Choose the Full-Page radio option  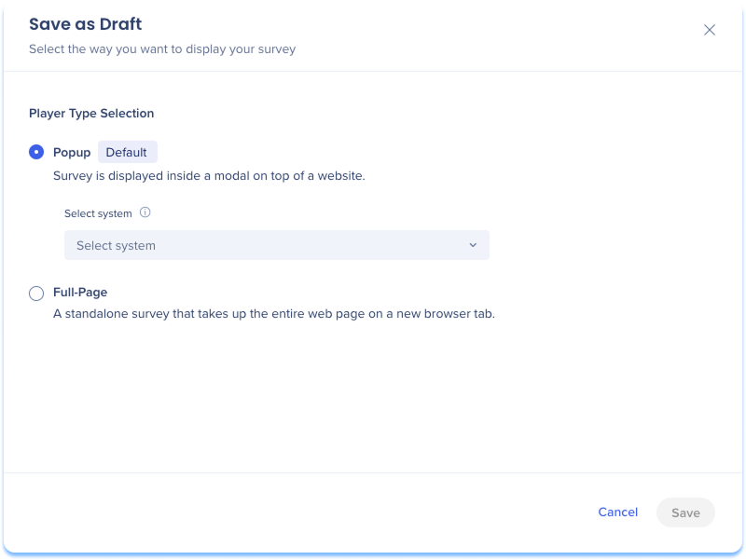pos(36,294)
